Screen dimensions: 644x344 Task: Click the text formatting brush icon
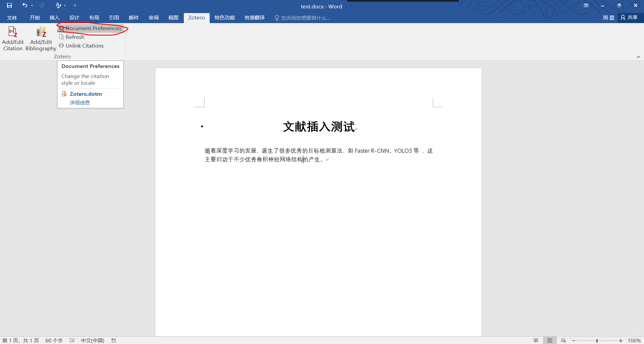[x=58, y=5]
